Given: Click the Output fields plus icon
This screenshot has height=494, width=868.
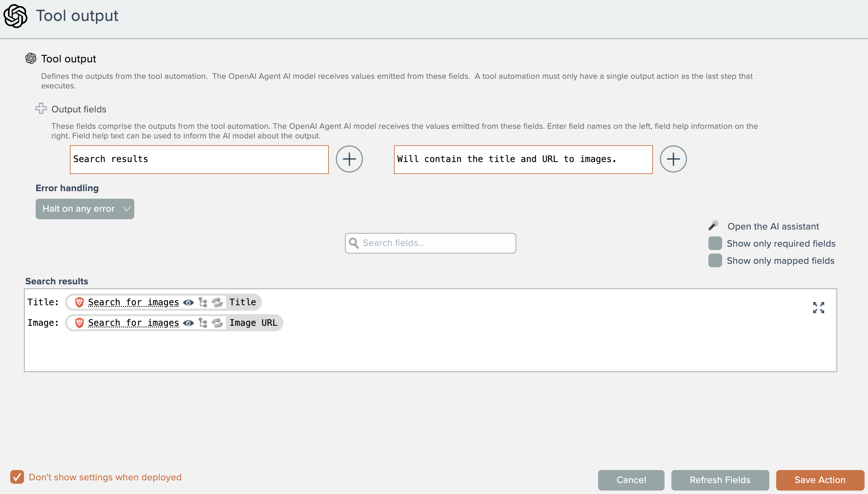Looking at the screenshot, I should tap(41, 109).
